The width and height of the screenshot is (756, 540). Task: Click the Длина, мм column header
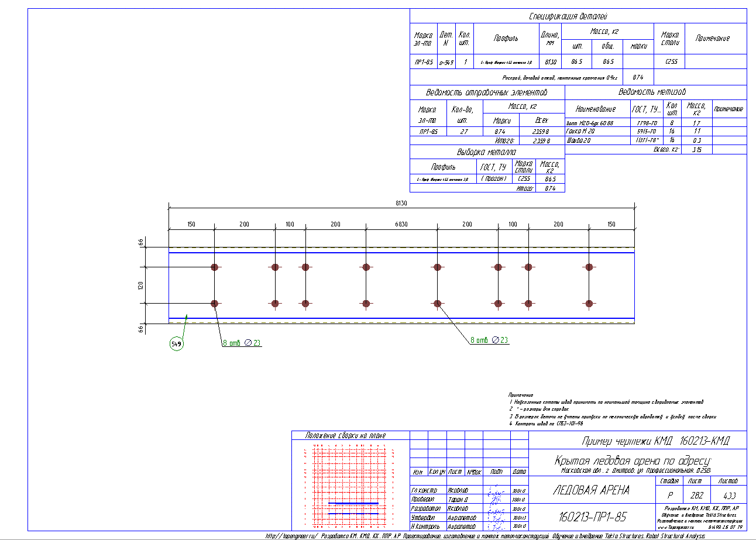tap(550, 38)
